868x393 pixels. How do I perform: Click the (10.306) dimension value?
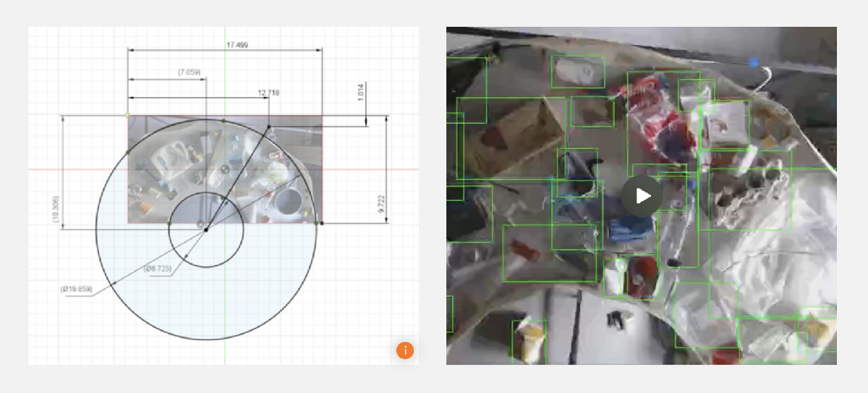tap(55, 208)
